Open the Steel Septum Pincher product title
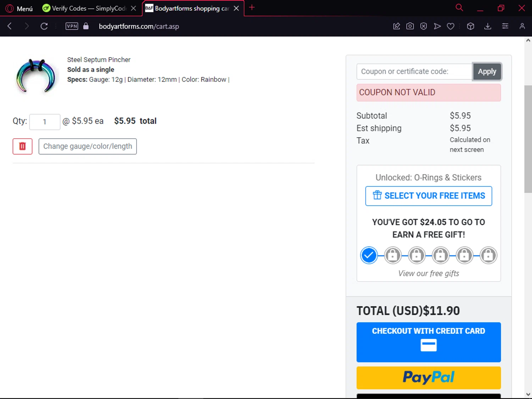The height and width of the screenshot is (399, 532). (x=99, y=60)
